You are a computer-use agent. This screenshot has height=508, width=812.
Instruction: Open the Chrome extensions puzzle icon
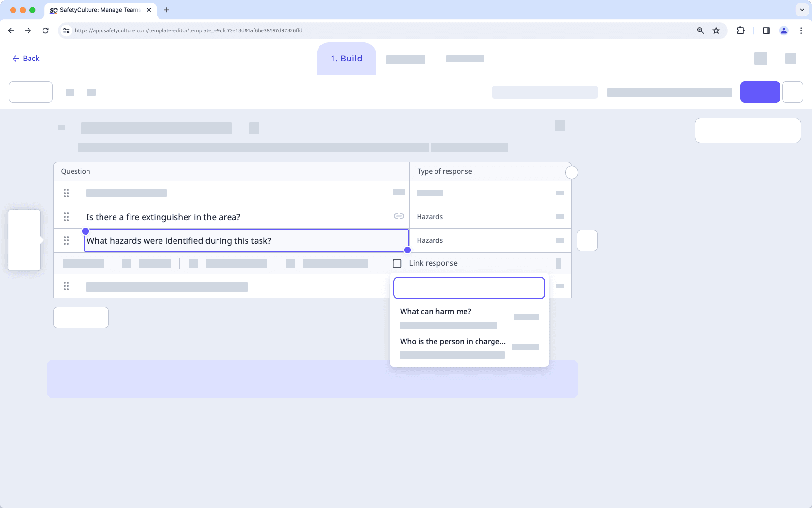pos(740,30)
